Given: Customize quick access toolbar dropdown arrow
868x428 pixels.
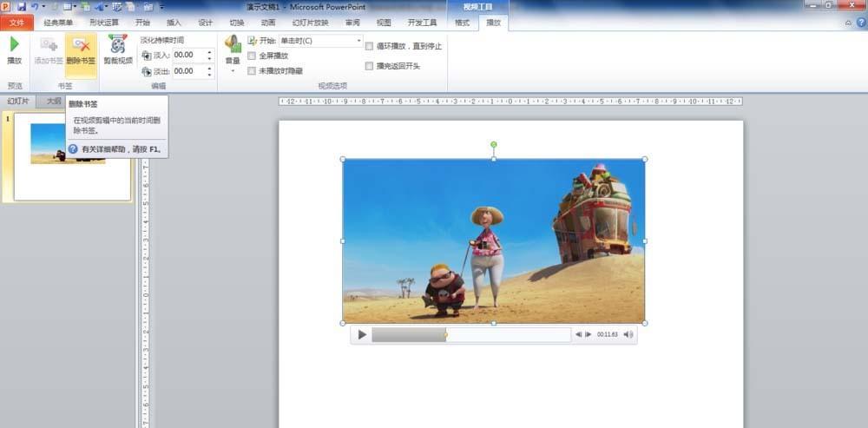Looking at the screenshot, I should 161,7.
